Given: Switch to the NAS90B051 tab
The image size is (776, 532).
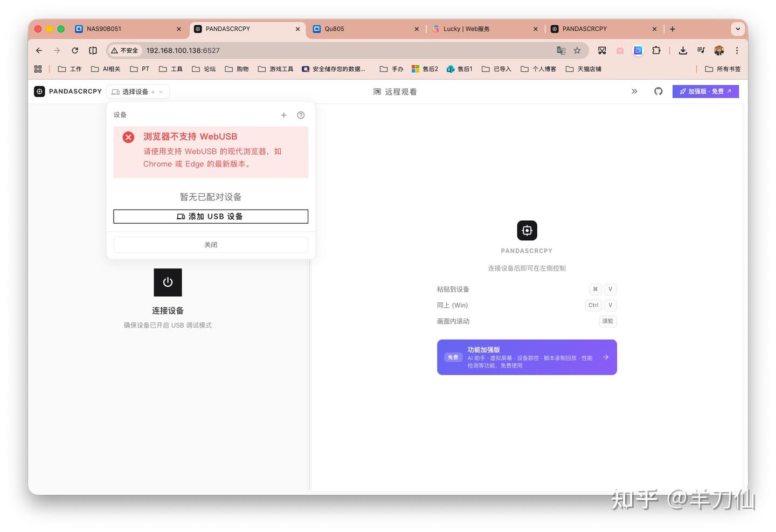Looking at the screenshot, I should pyautogui.click(x=128, y=29).
